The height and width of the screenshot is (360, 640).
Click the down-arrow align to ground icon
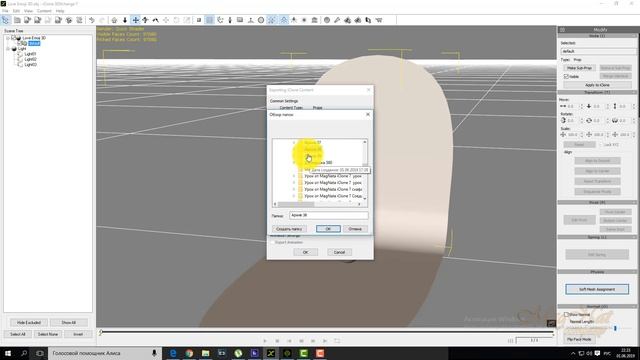[125, 20]
